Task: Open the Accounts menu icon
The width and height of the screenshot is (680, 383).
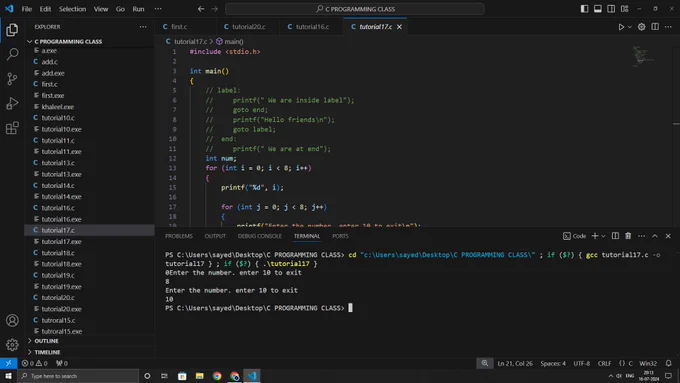Action: 12,321
